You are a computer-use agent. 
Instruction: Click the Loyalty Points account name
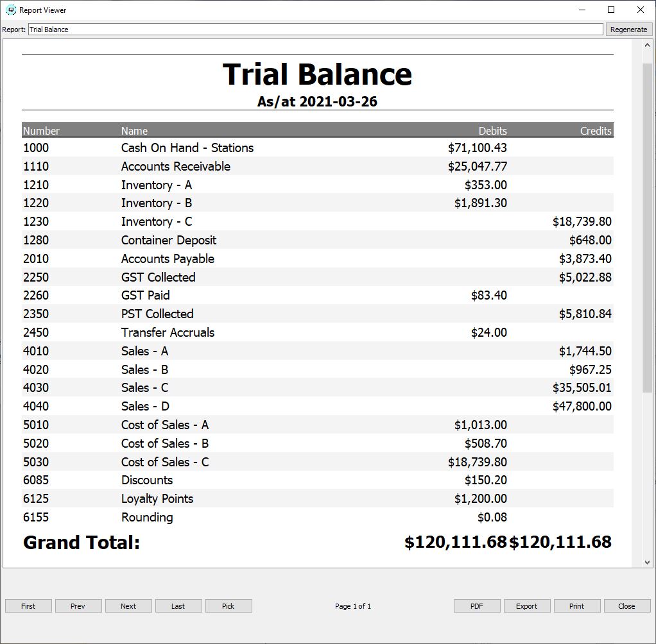pyautogui.click(x=157, y=499)
